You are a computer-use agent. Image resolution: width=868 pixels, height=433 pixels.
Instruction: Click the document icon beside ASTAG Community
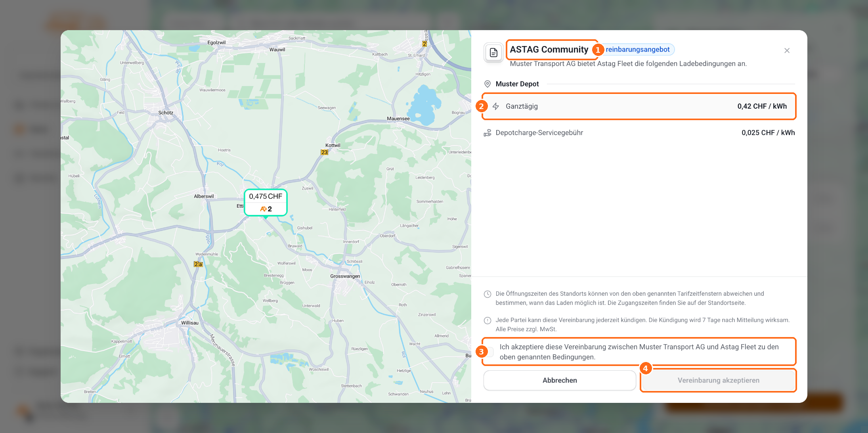(x=493, y=52)
